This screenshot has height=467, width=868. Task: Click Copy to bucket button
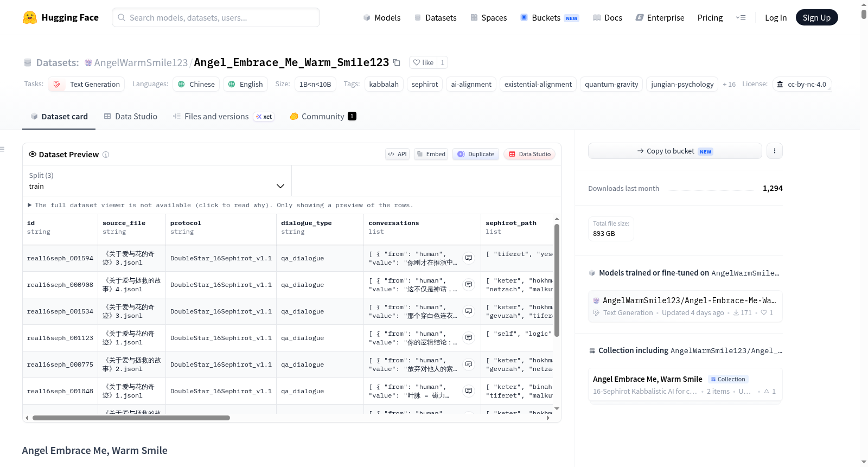click(x=675, y=151)
